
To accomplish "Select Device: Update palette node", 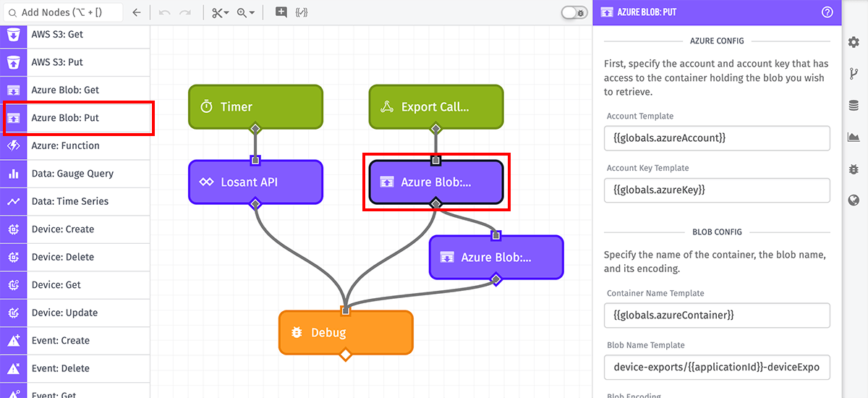I will point(75,313).
